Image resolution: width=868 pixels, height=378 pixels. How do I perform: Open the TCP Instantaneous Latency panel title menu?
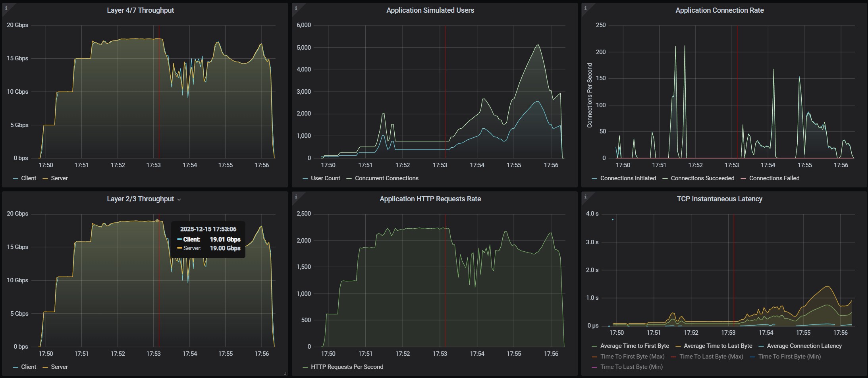(719, 199)
